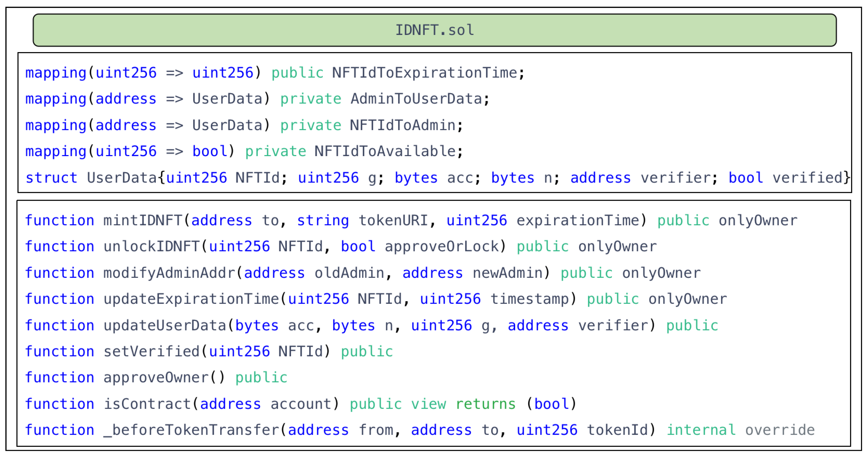The image size is (868, 456).
Task: Select the NFTIdToExpirationTime mapping name
Action: (424, 73)
